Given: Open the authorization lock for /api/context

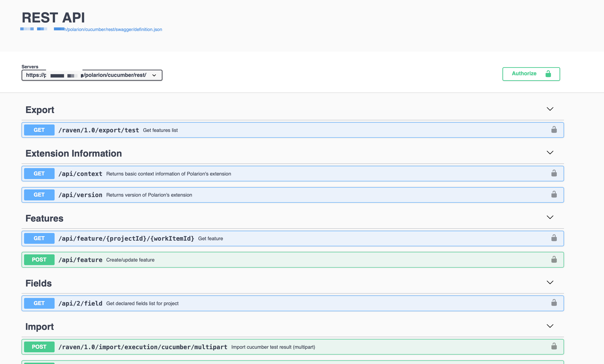Looking at the screenshot, I should (x=554, y=173).
